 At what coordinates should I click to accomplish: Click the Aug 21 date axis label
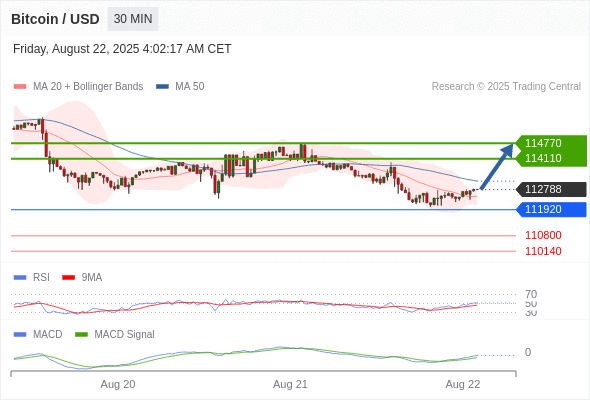click(290, 385)
